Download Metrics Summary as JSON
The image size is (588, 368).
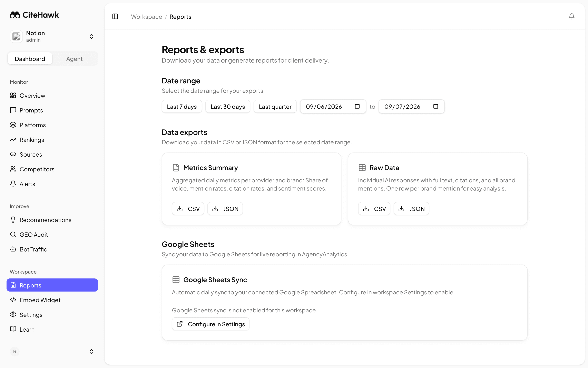225,209
